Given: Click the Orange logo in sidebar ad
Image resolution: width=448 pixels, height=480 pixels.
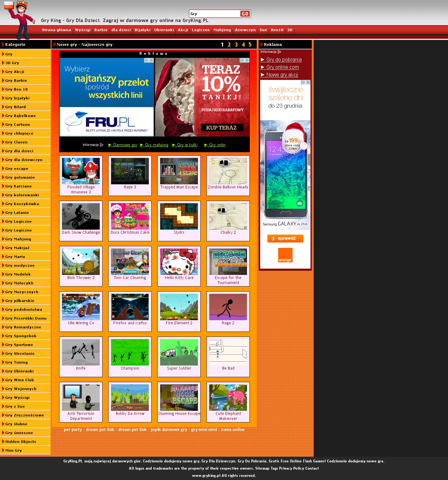Looking at the screenshot, I should 285,255.
